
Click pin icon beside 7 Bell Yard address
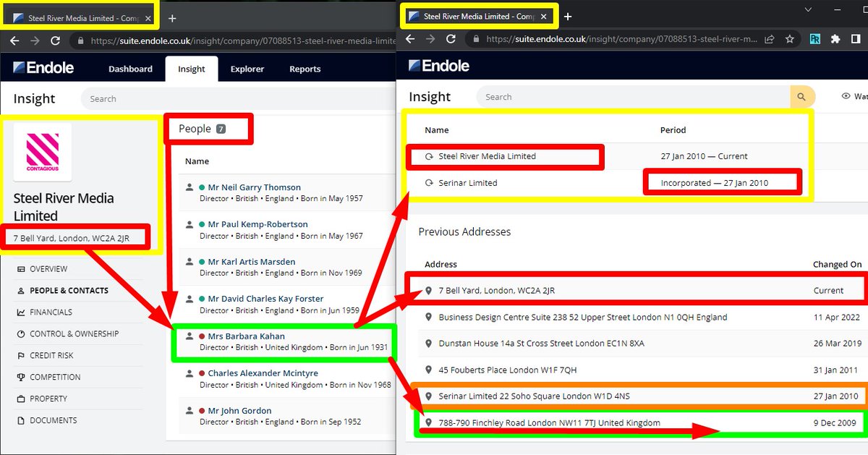(x=429, y=291)
